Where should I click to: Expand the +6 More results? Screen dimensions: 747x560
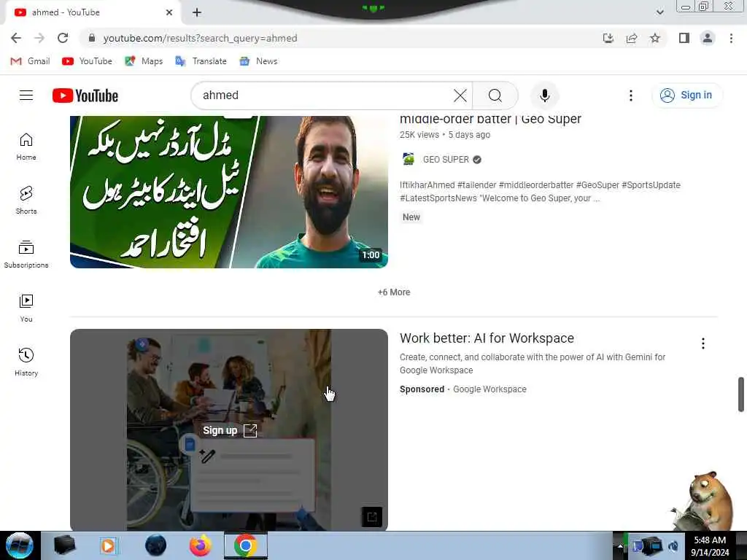(394, 292)
